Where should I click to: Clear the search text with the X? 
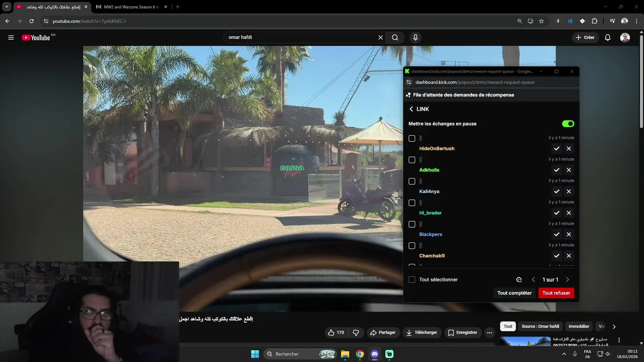(x=380, y=37)
